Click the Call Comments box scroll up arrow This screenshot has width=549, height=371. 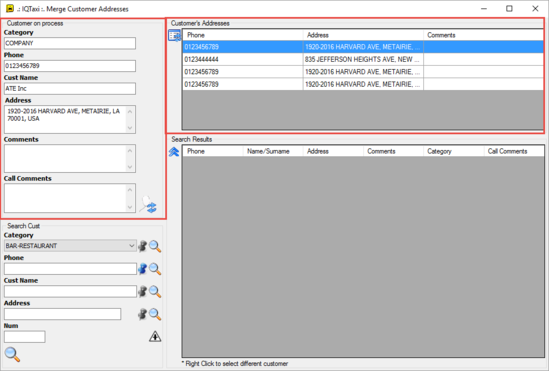[130, 190]
